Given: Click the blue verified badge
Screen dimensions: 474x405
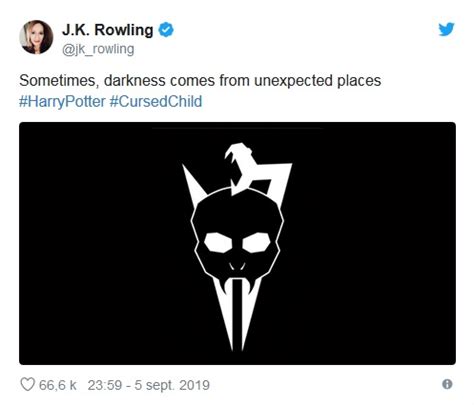Looking at the screenshot, I should [166, 30].
